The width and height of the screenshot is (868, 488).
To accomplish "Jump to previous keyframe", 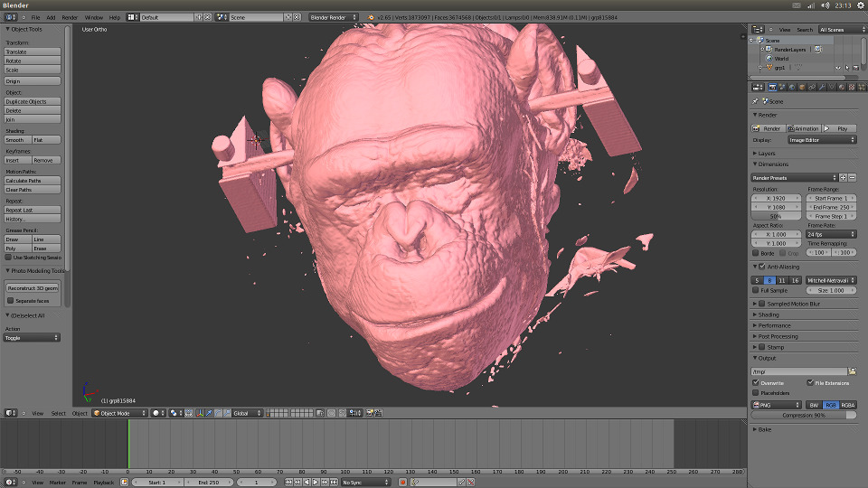I will 297,482.
